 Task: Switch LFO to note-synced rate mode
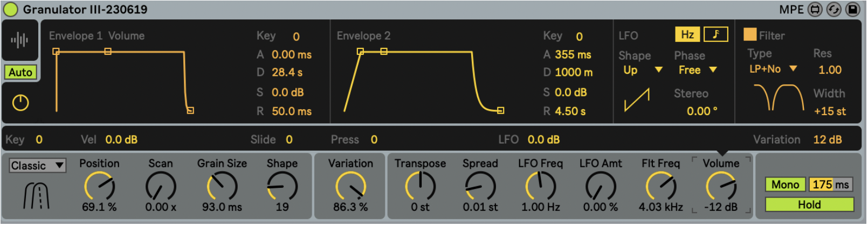[715, 34]
